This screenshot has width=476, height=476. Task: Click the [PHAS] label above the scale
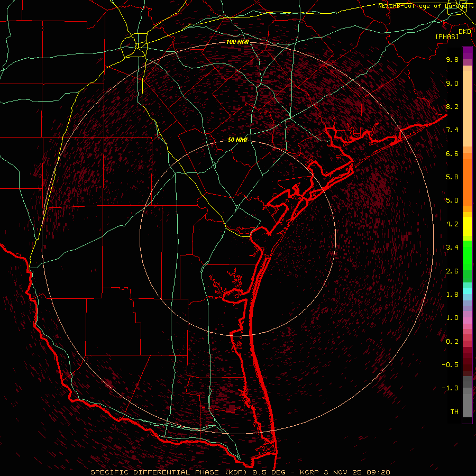coord(447,37)
